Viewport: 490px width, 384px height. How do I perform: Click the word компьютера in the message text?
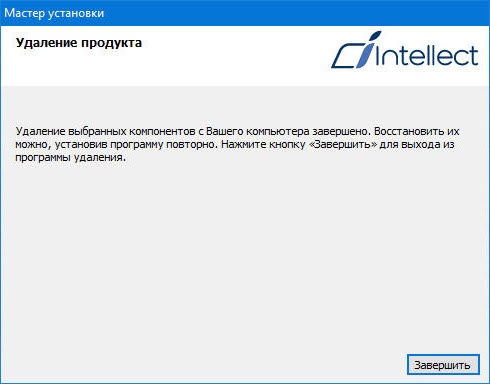pos(278,132)
